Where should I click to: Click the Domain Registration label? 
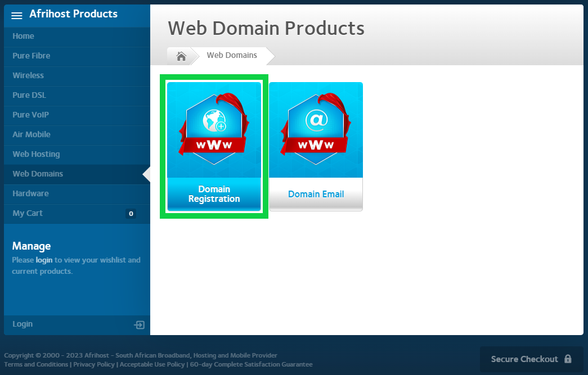pyautogui.click(x=214, y=194)
